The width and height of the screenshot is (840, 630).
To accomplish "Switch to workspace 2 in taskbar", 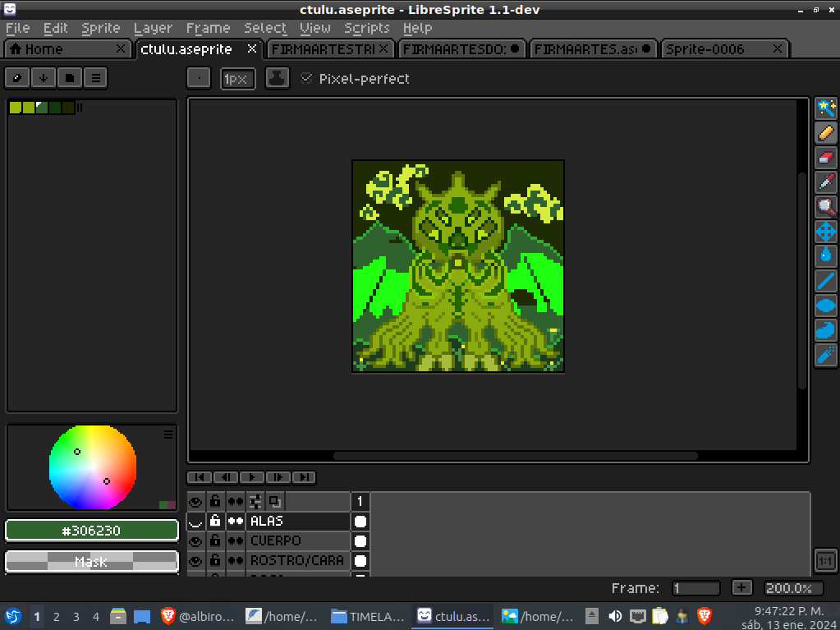I will pyautogui.click(x=57, y=617).
